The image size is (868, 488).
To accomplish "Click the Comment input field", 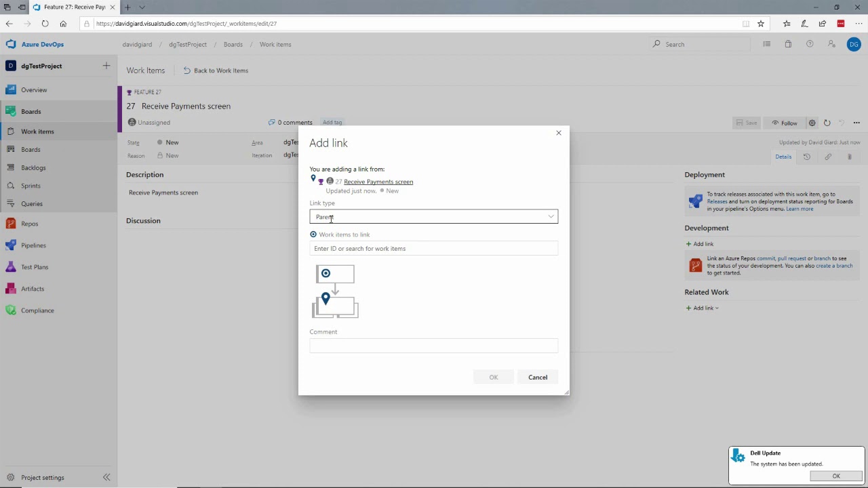I will (433, 346).
